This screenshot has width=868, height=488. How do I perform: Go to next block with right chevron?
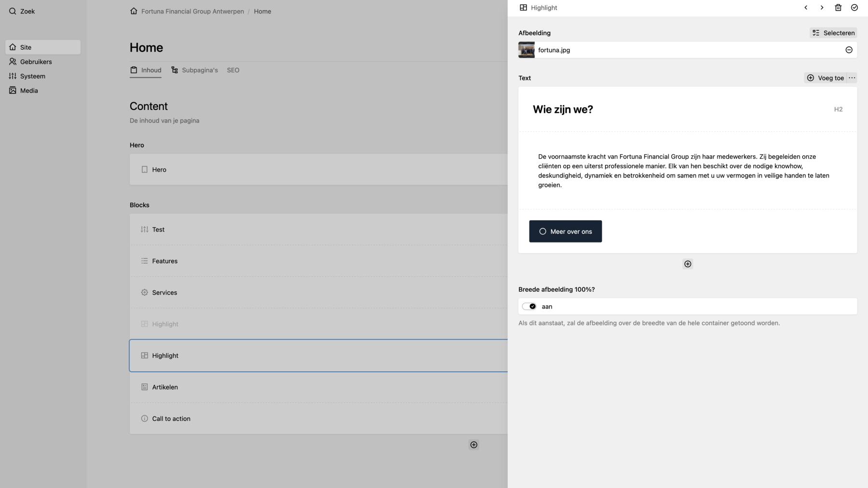pyautogui.click(x=822, y=8)
